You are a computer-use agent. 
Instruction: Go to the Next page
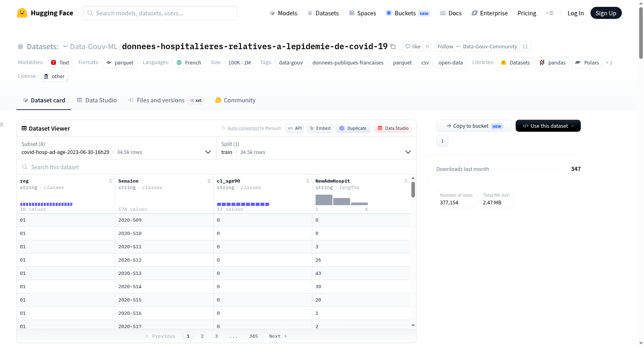coord(278,336)
